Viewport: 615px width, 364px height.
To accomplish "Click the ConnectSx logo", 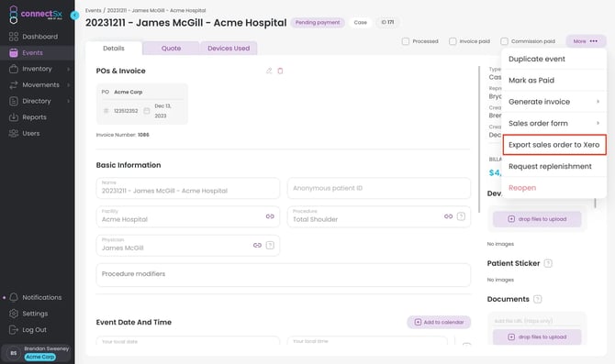I will click(x=35, y=15).
